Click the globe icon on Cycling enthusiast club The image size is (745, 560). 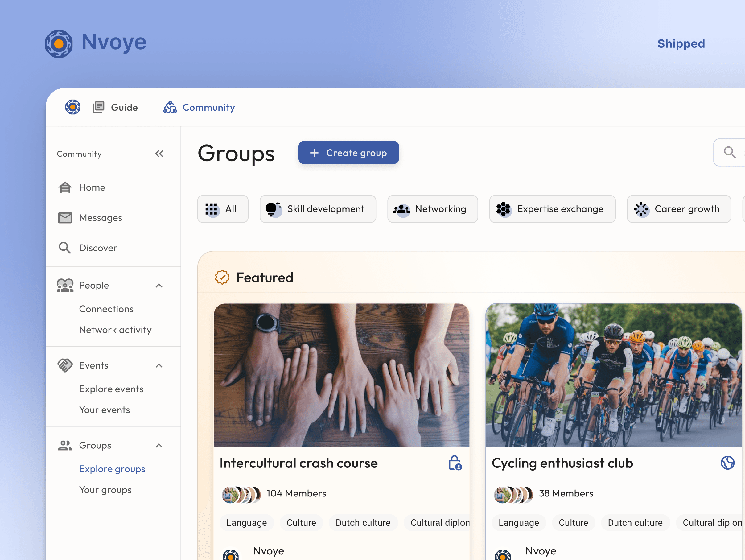pos(727,463)
